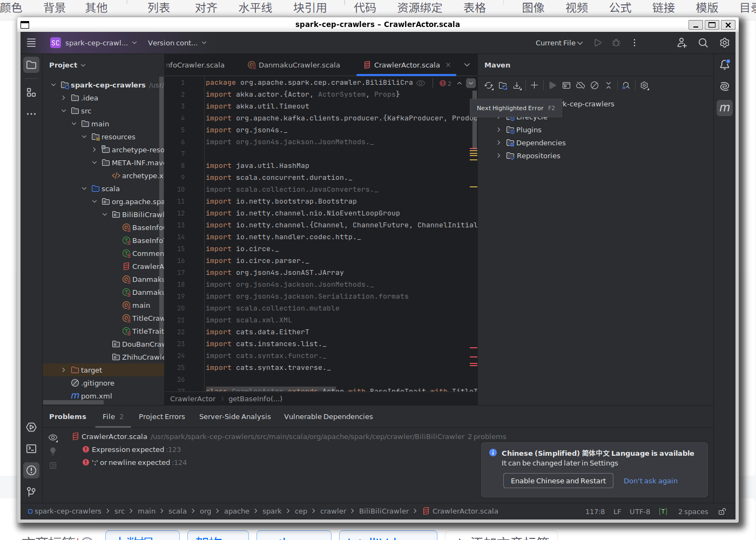Open Maven settings gear icon
The width and height of the screenshot is (756, 540).
[644, 85]
